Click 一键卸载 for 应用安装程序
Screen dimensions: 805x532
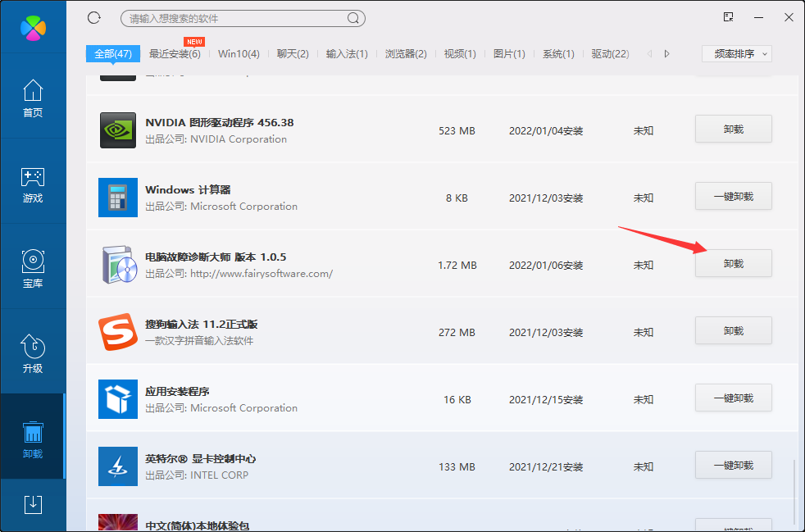[x=734, y=398]
